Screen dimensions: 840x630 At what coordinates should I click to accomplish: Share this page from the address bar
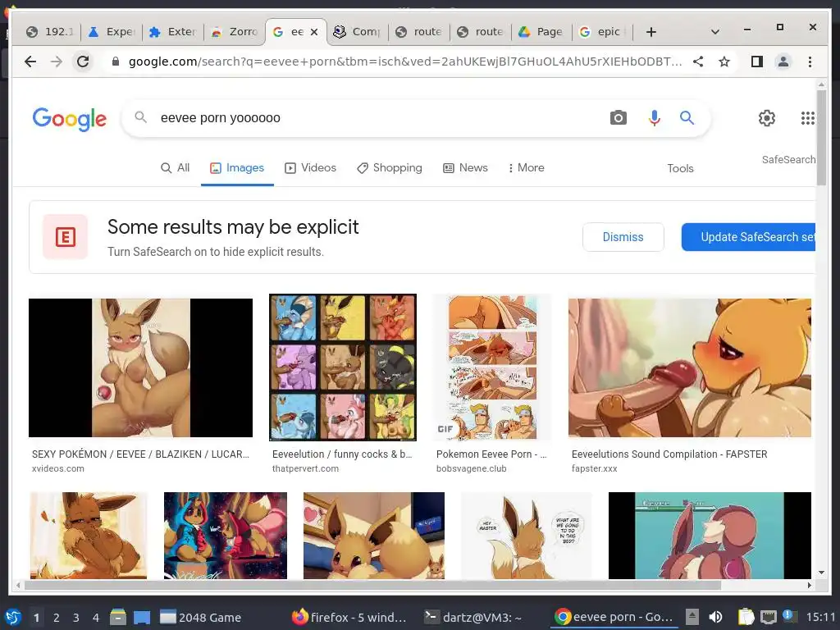pyautogui.click(x=698, y=62)
